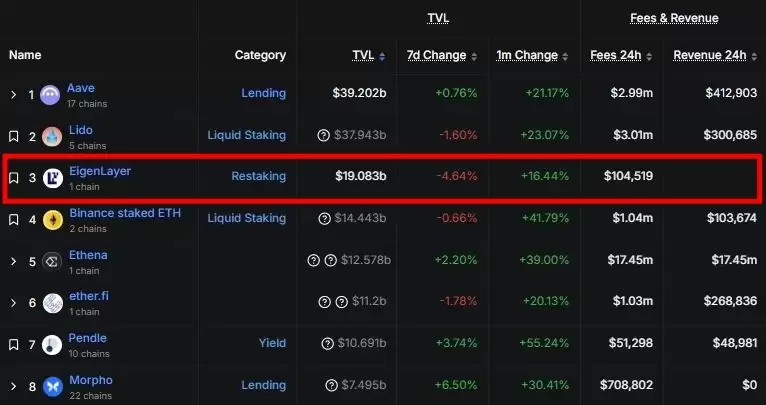Toggle bookmark on Pendle row
Viewport: 766px width, 405px height.
click(14, 344)
